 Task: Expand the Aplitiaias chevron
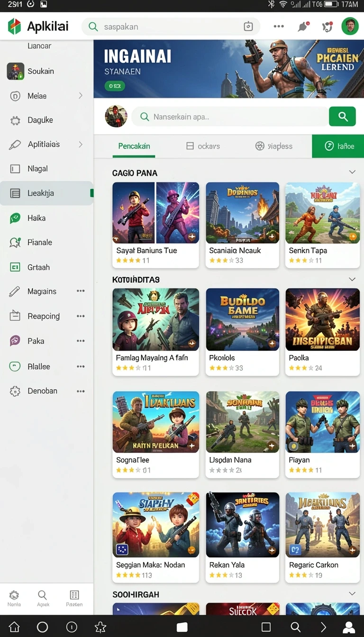point(81,144)
